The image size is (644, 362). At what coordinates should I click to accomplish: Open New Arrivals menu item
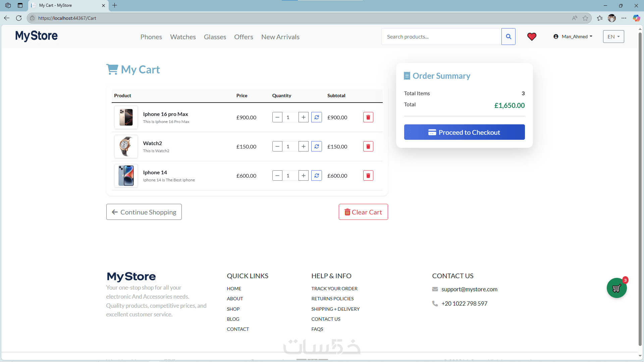(x=280, y=37)
